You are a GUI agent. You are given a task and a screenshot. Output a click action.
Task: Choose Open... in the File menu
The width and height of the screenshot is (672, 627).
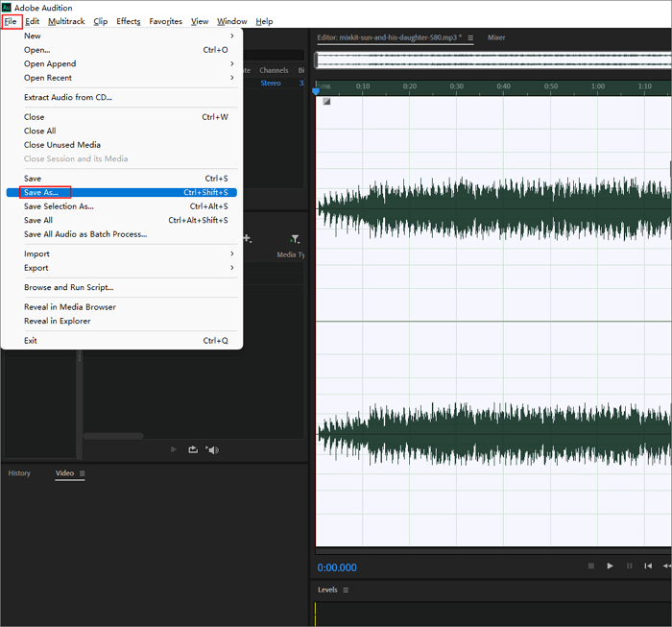tap(122, 50)
